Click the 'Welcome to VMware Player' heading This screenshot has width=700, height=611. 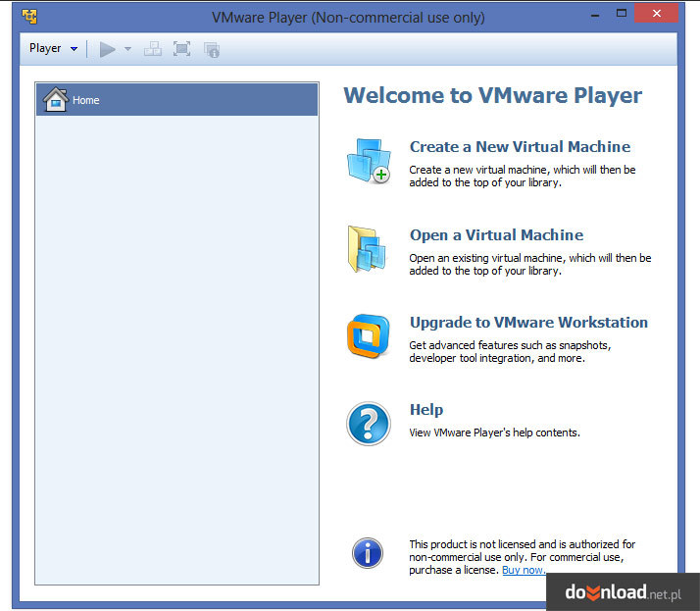click(492, 95)
